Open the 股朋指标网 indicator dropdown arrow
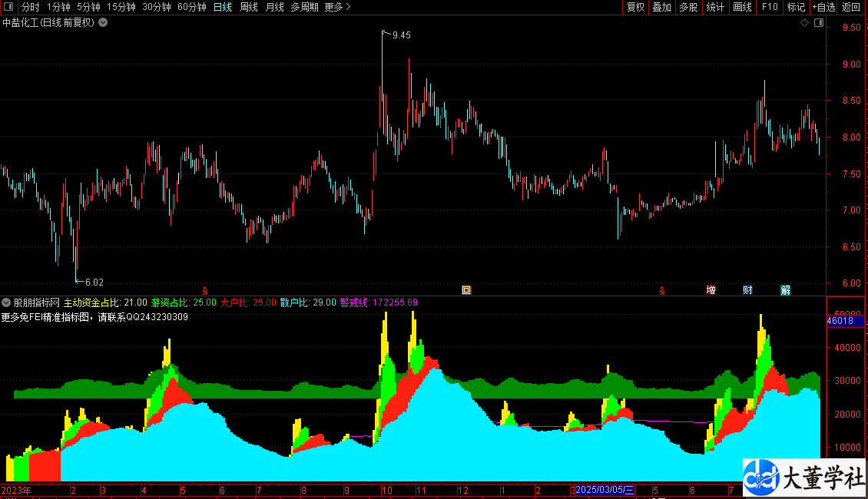This screenshot has width=868, height=499. pyautogui.click(x=7, y=302)
